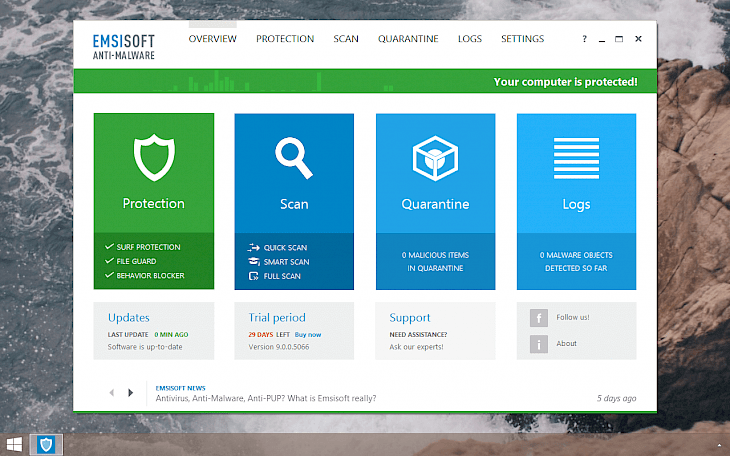
Task: Click the Quarantine tile title
Action: point(435,204)
